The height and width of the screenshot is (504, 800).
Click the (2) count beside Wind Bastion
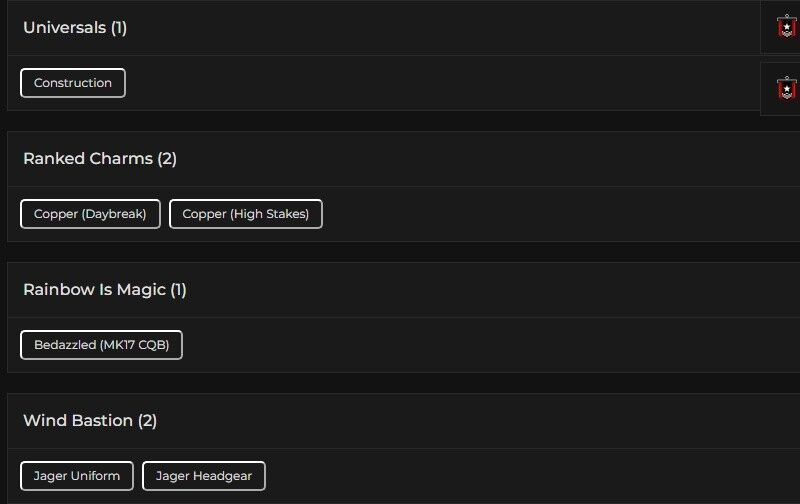pos(147,421)
